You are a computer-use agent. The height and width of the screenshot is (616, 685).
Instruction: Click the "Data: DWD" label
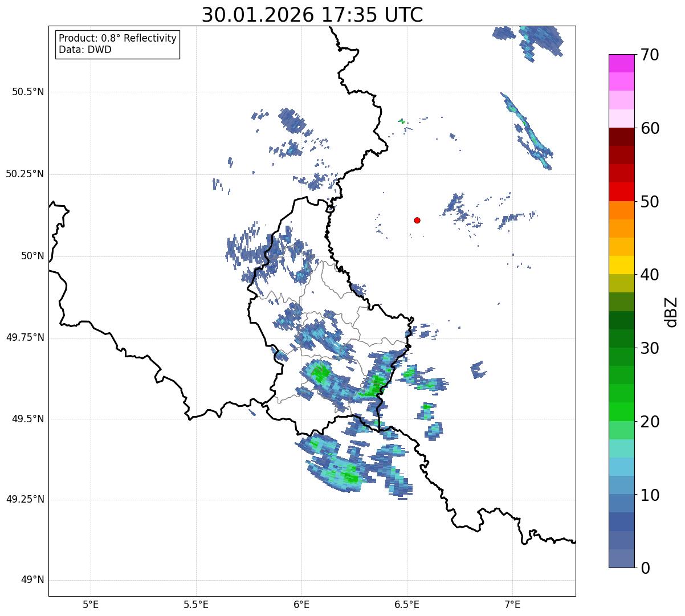[85, 50]
